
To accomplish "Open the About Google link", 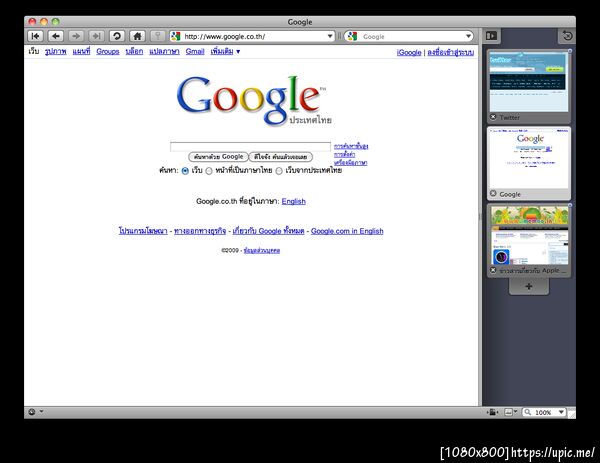I will [x=268, y=231].
